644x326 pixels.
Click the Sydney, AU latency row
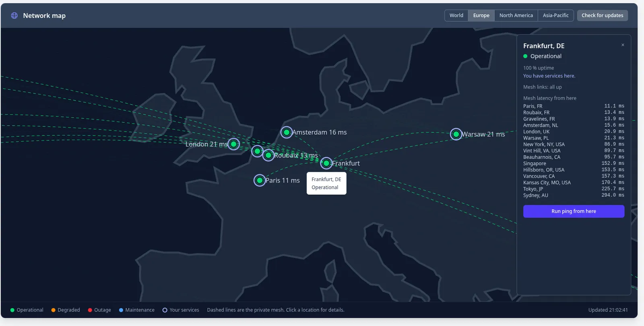click(x=574, y=195)
